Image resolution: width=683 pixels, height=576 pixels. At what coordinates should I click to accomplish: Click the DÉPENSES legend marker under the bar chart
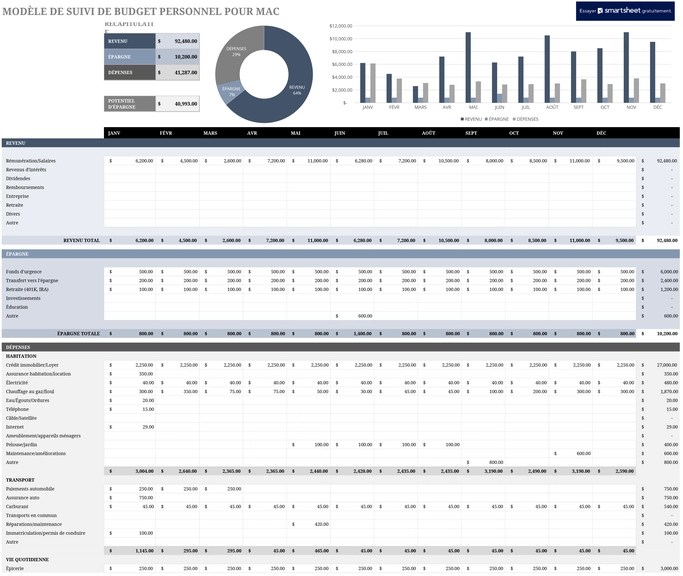tap(514, 119)
